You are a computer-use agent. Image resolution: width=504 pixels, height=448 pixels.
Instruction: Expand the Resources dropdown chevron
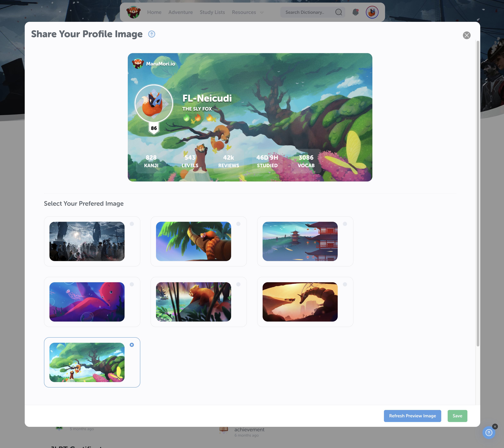point(262,12)
